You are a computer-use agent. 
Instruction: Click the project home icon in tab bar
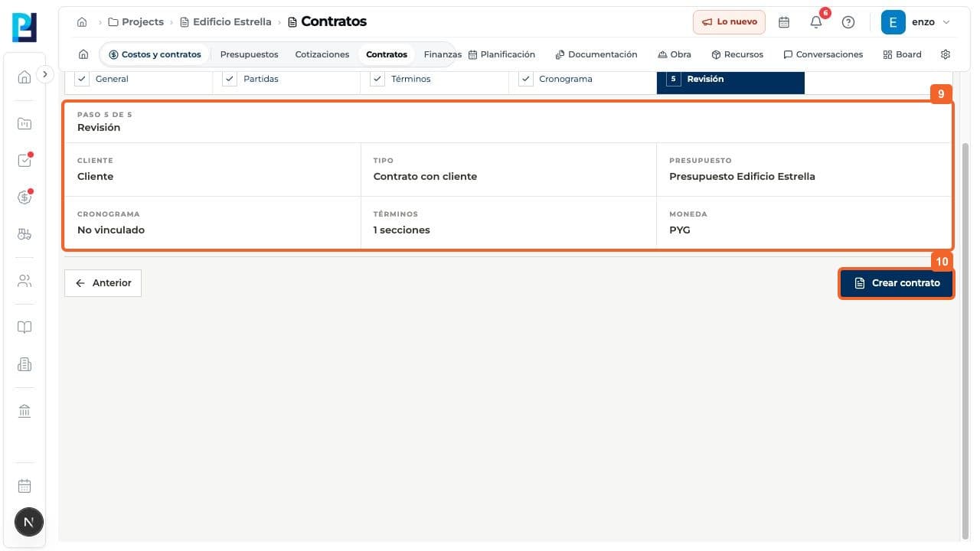click(x=83, y=54)
